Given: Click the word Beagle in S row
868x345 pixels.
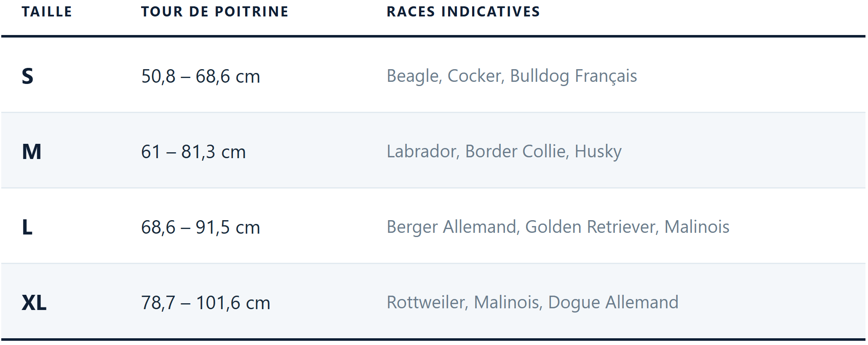Looking at the screenshot, I should click(413, 76).
